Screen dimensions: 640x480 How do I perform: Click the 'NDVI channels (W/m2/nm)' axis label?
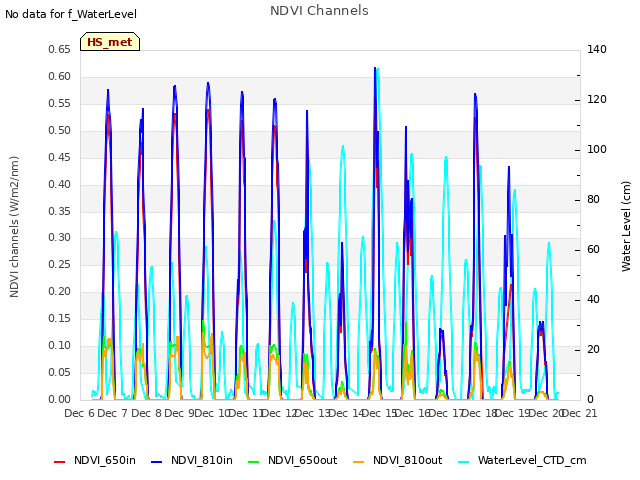pos(14,227)
